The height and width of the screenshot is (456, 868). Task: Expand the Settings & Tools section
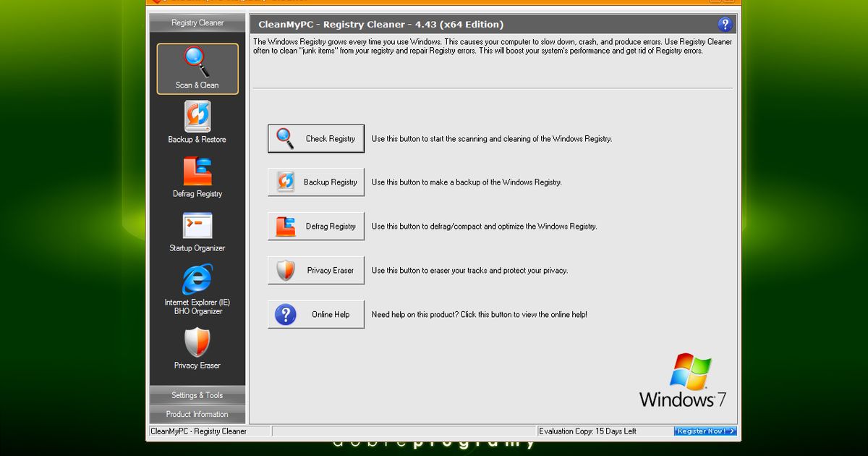point(197,395)
